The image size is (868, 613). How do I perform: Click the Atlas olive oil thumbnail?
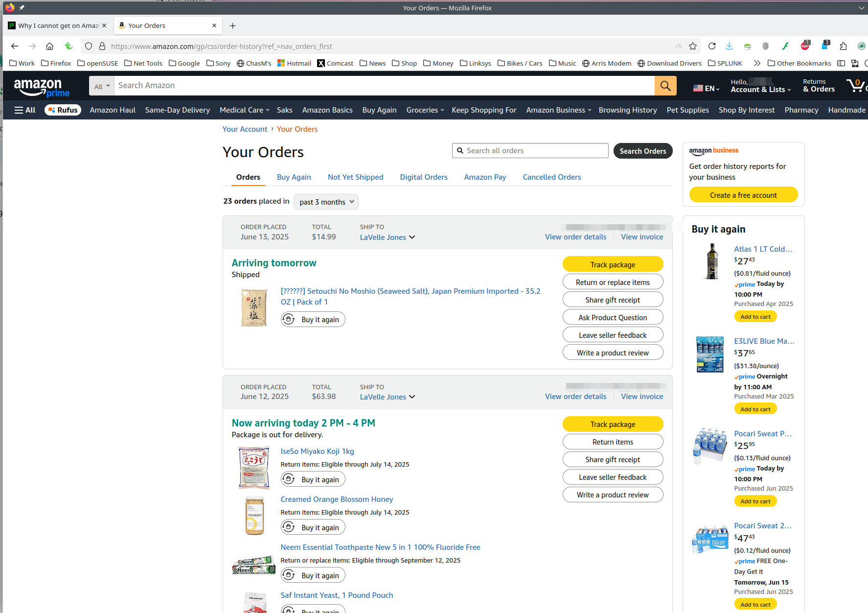coord(711,262)
